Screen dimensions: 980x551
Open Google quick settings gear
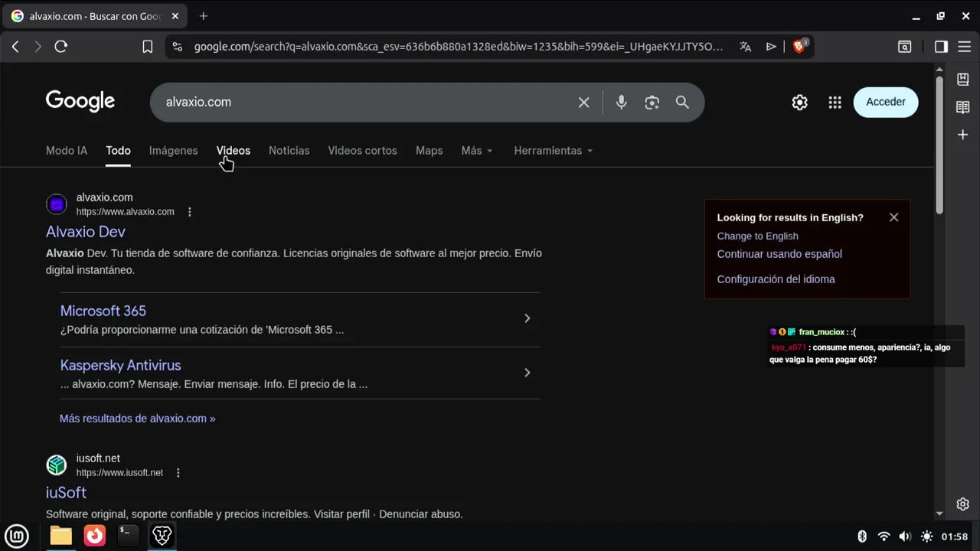point(800,103)
